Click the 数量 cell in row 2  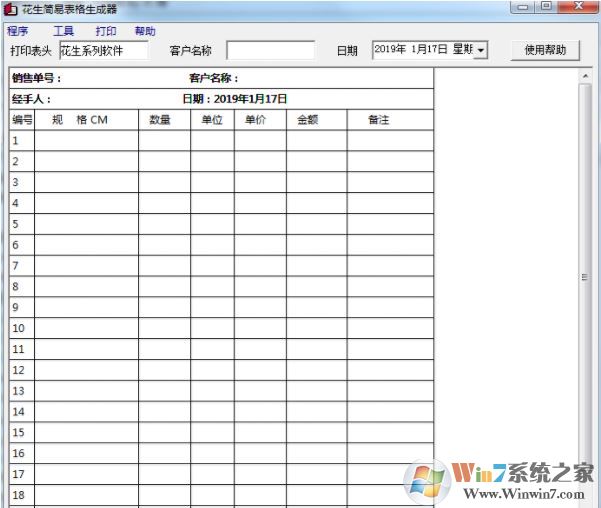[164, 161]
